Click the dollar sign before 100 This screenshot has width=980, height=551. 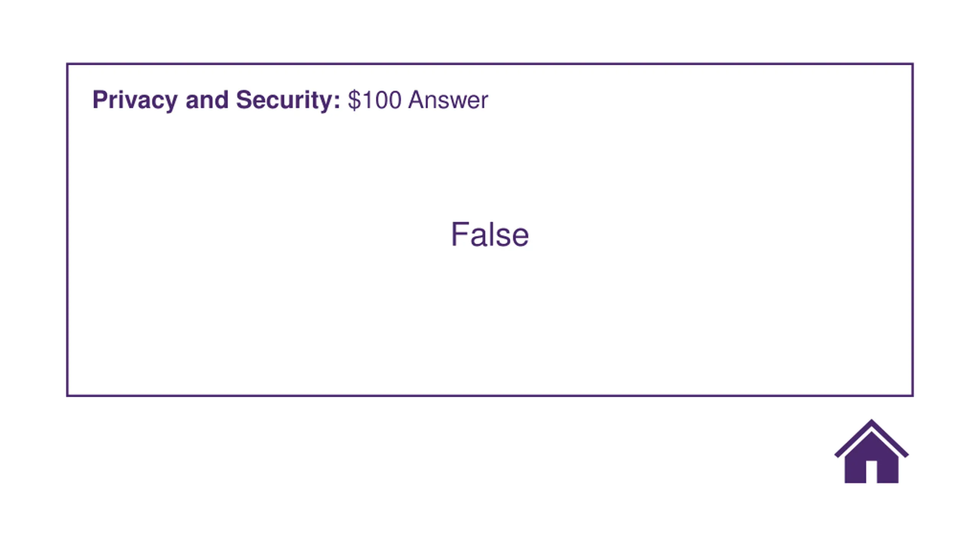coord(354,100)
